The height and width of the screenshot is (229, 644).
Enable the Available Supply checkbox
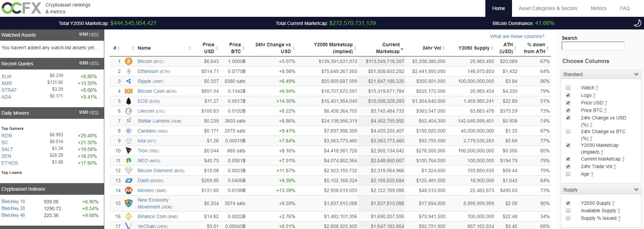tap(568, 210)
